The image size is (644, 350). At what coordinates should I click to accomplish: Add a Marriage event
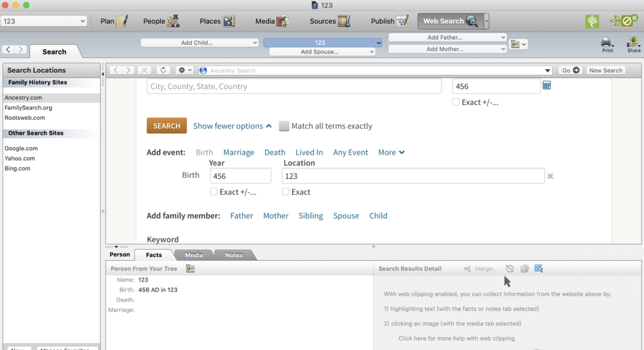[239, 152]
